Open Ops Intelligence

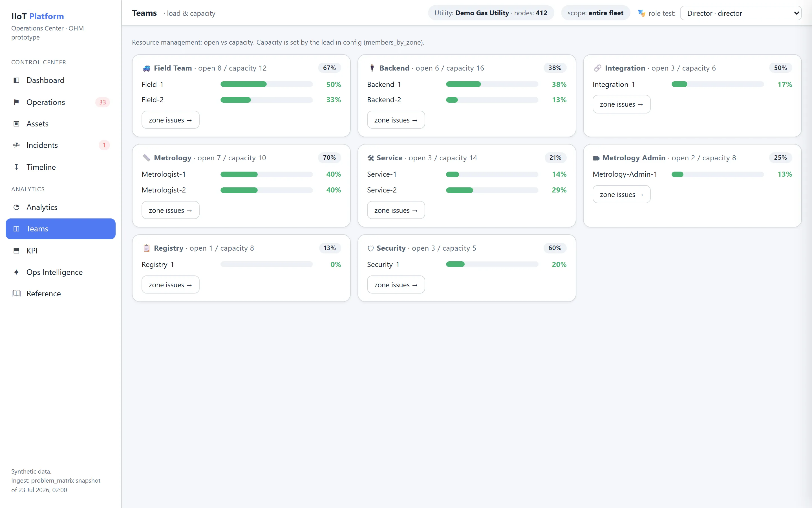coord(60,272)
